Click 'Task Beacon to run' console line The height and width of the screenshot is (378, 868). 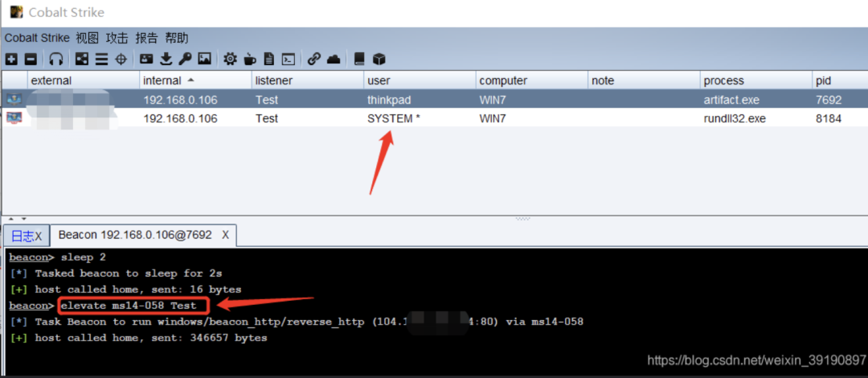[x=297, y=322]
